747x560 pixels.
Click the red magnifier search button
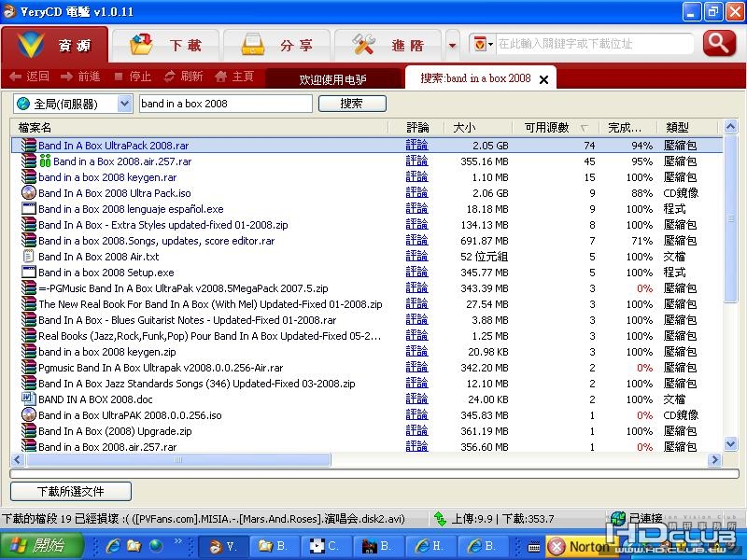point(719,44)
